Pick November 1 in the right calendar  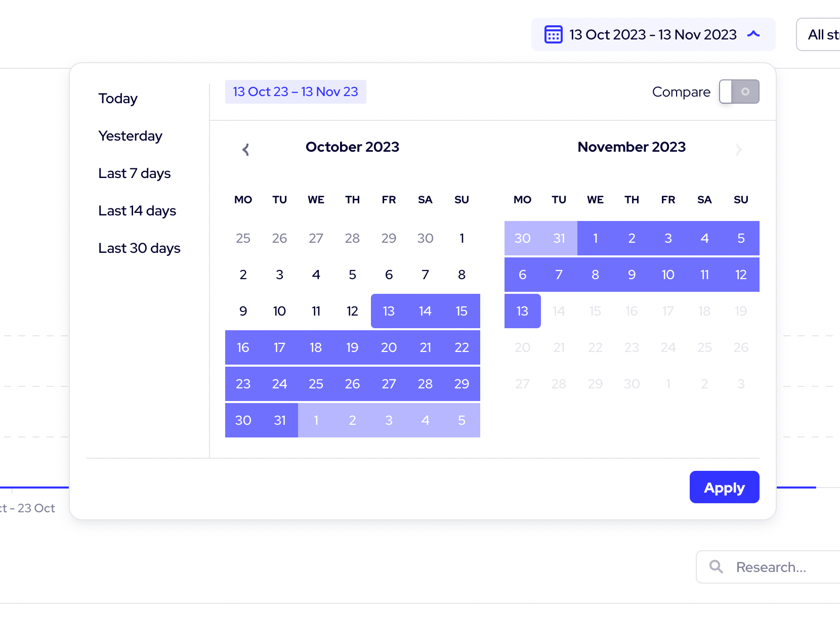pos(595,238)
